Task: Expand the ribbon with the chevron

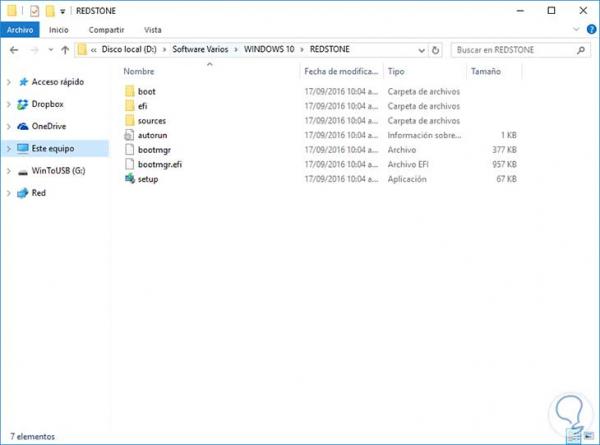Action: 576,29
